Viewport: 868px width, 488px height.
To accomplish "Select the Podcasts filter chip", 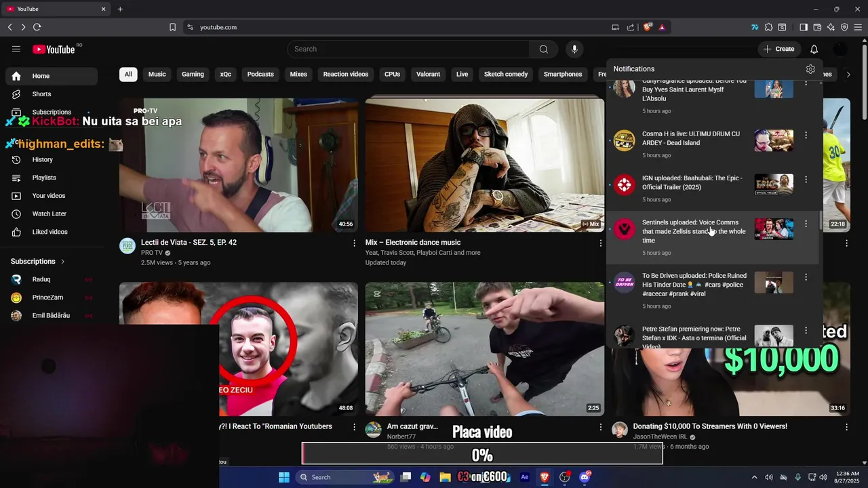I will click(x=260, y=75).
